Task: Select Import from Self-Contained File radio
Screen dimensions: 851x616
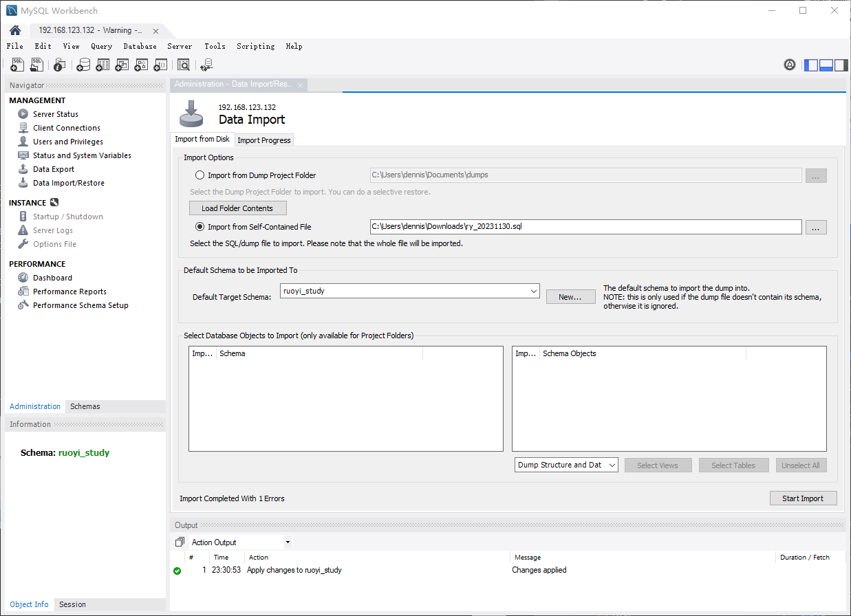Action: click(x=200, y=227)
